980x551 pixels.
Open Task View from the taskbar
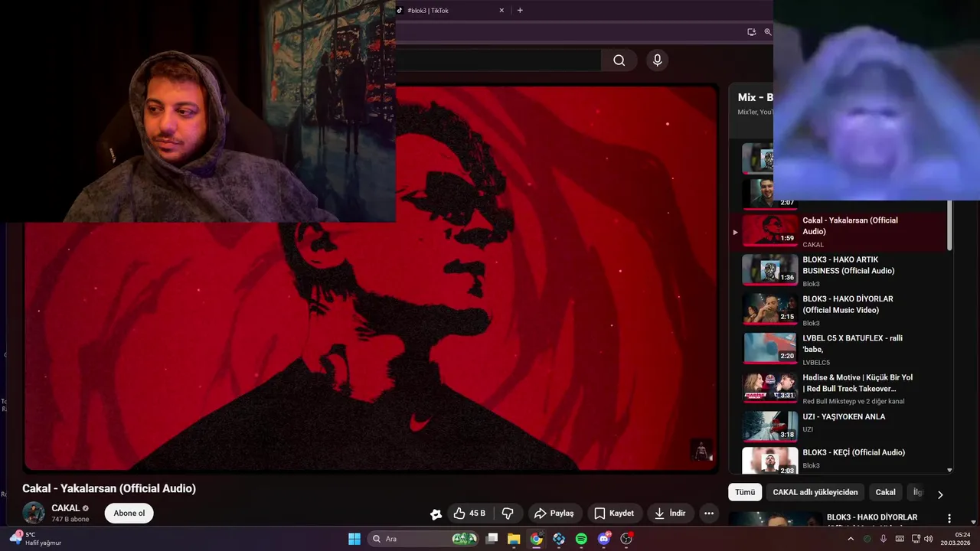[492, 539]
